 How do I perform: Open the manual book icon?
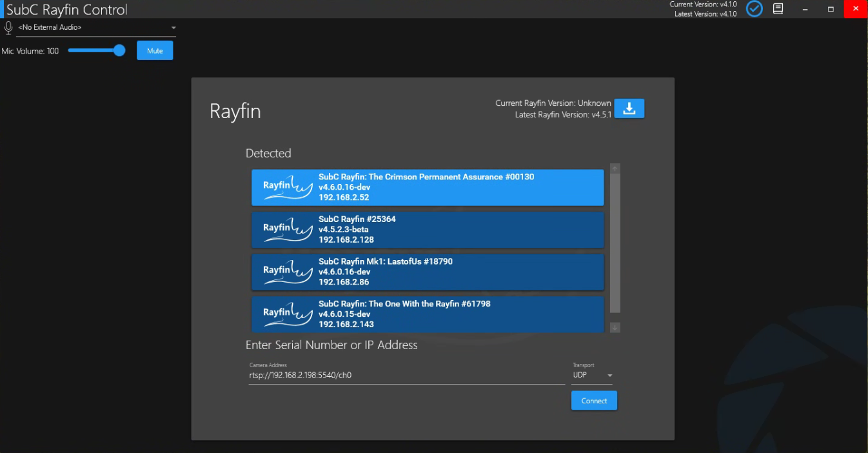click(778, 8)
